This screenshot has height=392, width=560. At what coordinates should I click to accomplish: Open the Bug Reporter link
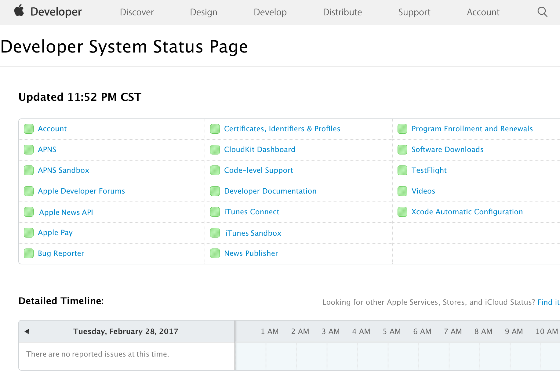click(x=61, y=253)
